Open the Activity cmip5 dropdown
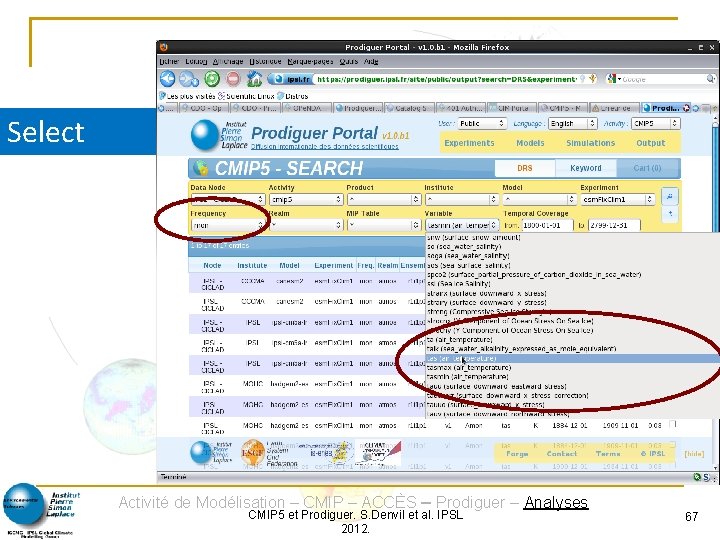The image size is (720, 540). [306, 199]
